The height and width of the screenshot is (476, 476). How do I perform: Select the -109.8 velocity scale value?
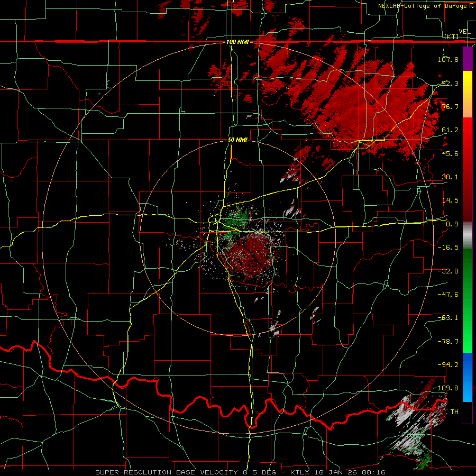coord(446,388)
